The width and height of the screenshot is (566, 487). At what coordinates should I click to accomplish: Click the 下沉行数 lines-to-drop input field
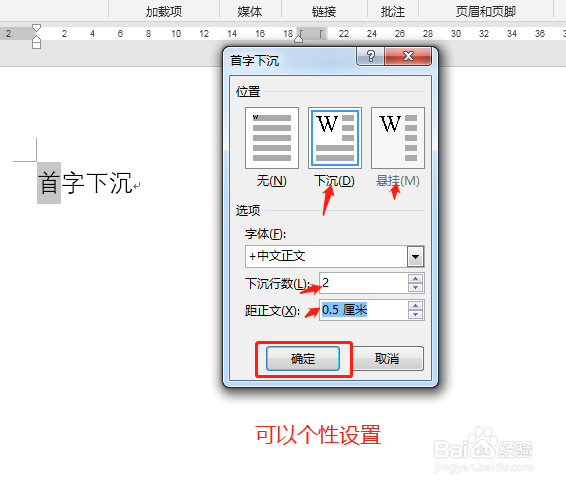tap(363, 283)
